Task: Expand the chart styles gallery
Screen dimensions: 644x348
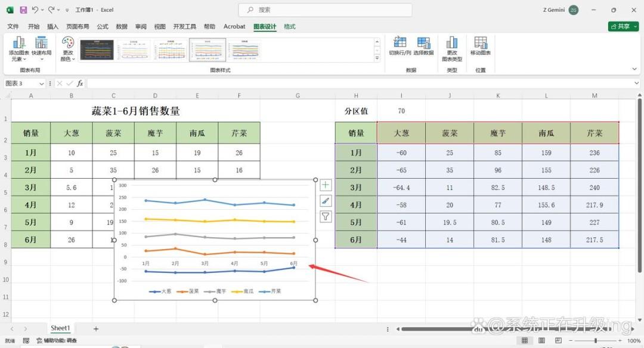Action: coord(377,58)
